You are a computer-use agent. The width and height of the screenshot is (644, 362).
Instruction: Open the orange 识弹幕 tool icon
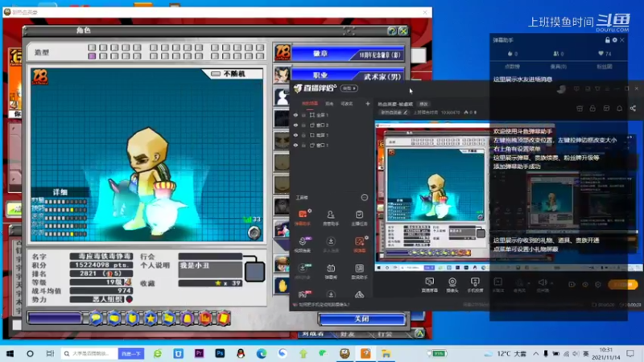coord(359,245)
